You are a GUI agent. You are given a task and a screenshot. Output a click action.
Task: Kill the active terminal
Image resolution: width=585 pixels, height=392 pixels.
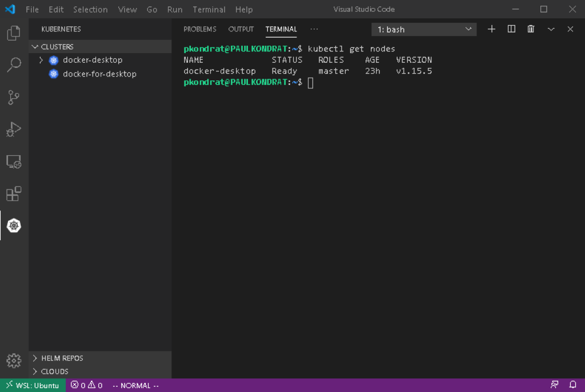(530, 29)
